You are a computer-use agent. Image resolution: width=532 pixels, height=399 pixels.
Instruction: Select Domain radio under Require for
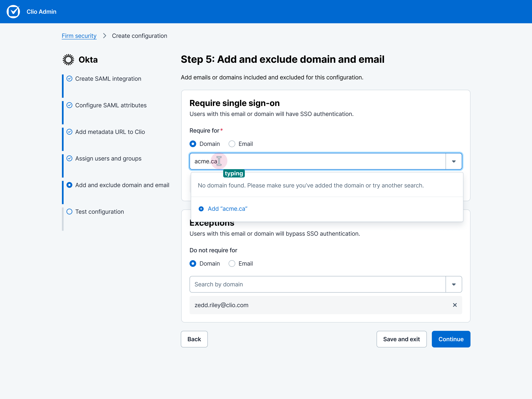coord(193,144)
